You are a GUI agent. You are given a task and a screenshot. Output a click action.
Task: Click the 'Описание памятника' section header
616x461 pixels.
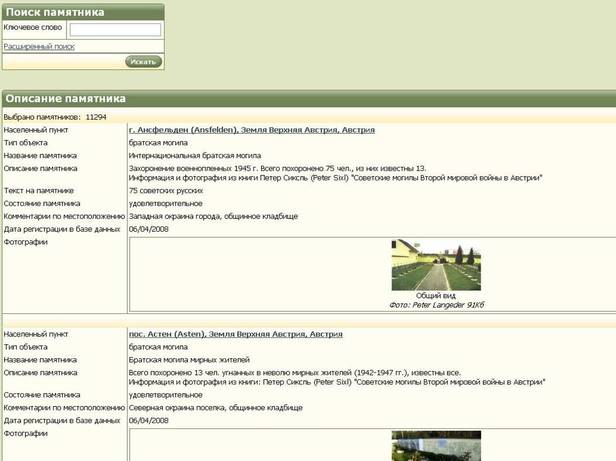coord(309,99)
